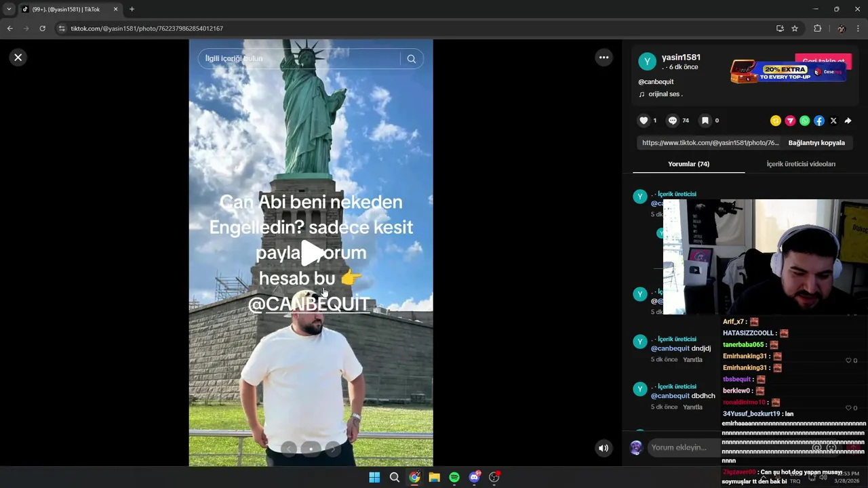Click the commenter avatar beside 'dbdhch'
The height and width of the screenshot is (488, 868).
pos(639,389)
